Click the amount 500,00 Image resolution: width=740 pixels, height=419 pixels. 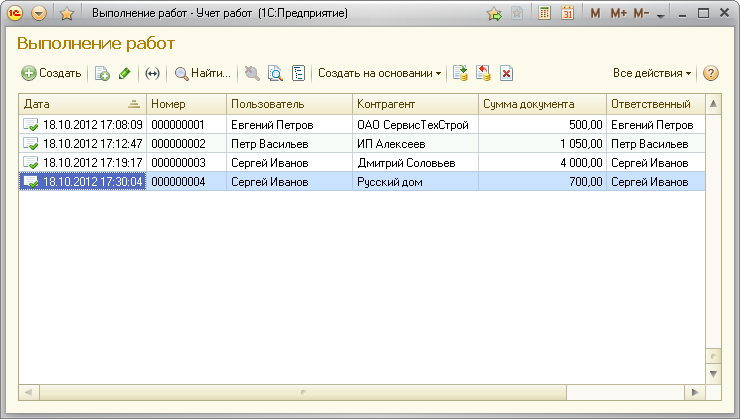pyautogui.click(x=586, y=125)
